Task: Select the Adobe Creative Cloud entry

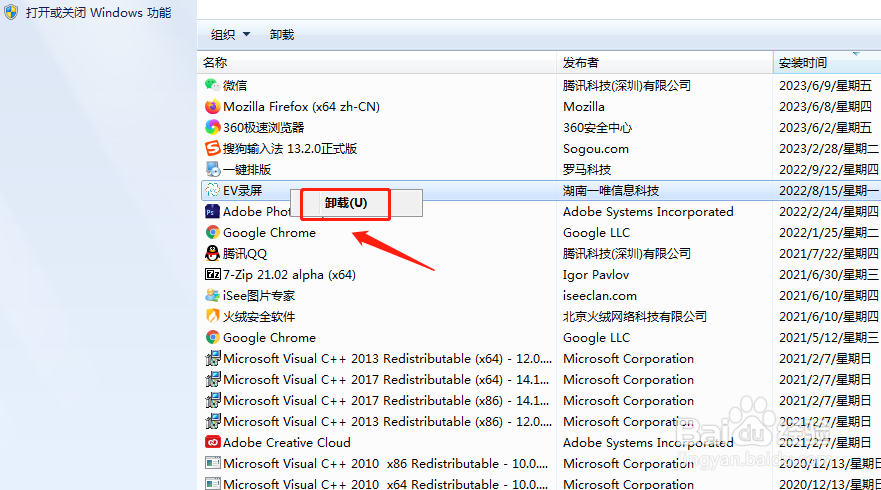Action: [287, 442]
